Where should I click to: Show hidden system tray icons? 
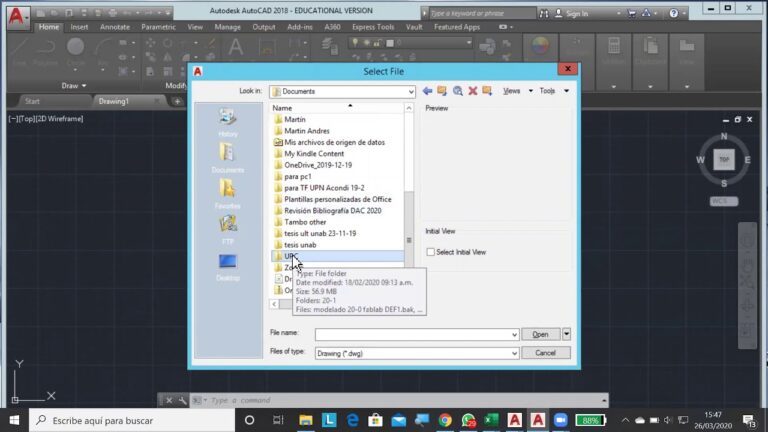pos(625,420)
